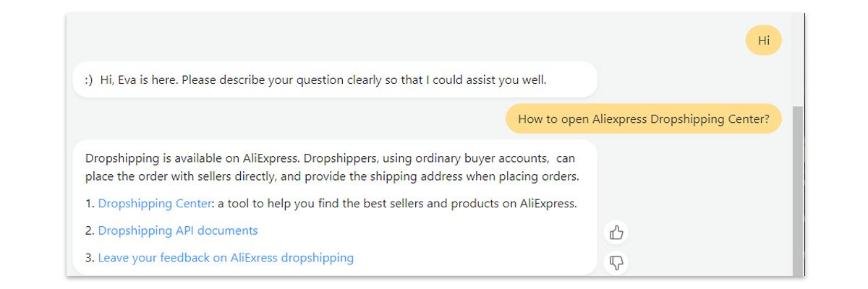Screen dimensions: 868x289
Task: Select the "How to open Aliexpress Dropshipping Center?" bubble
Action: coord(644,119)
